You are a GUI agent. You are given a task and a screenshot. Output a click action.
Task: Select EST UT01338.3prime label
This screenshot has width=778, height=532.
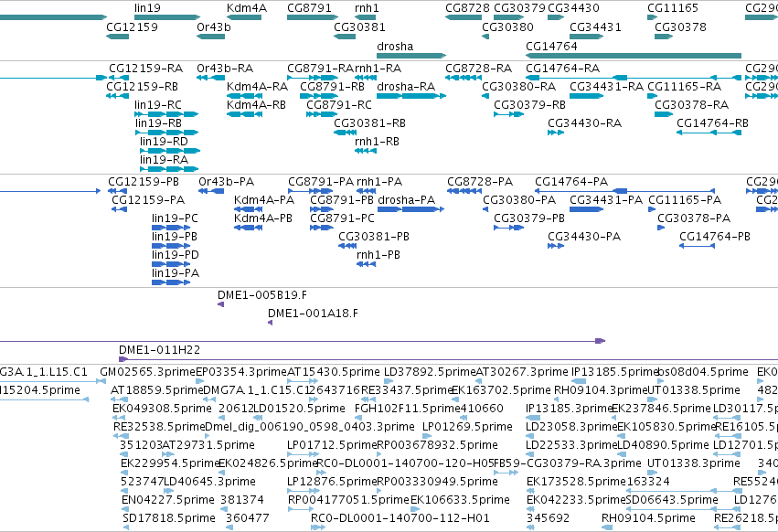tap(694, 463)
